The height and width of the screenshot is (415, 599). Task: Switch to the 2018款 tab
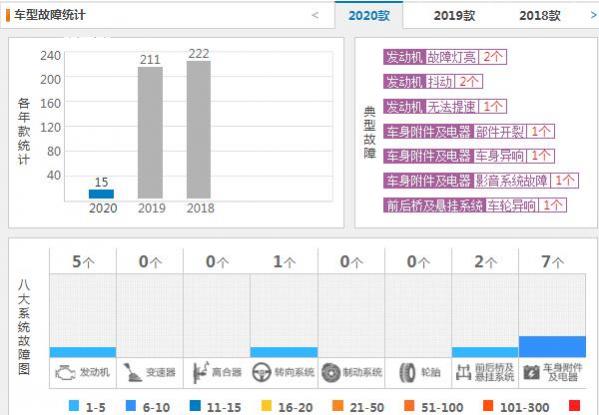(539, 16)
